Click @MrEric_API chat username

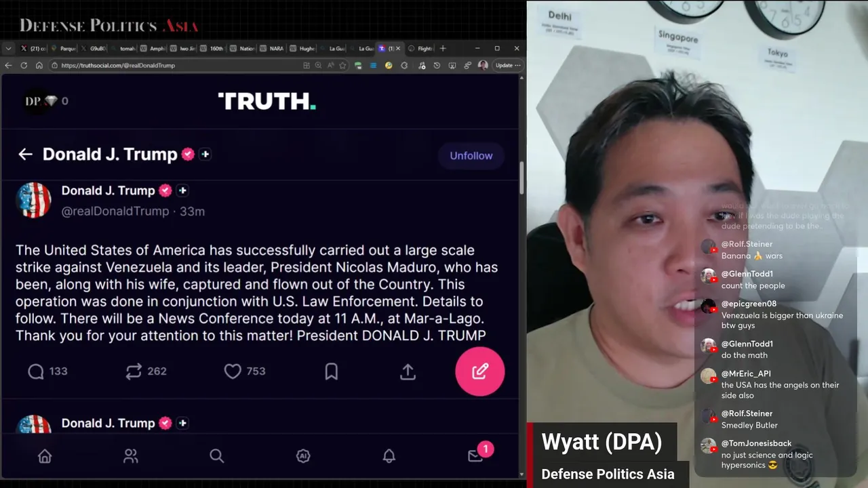(746, 373)
